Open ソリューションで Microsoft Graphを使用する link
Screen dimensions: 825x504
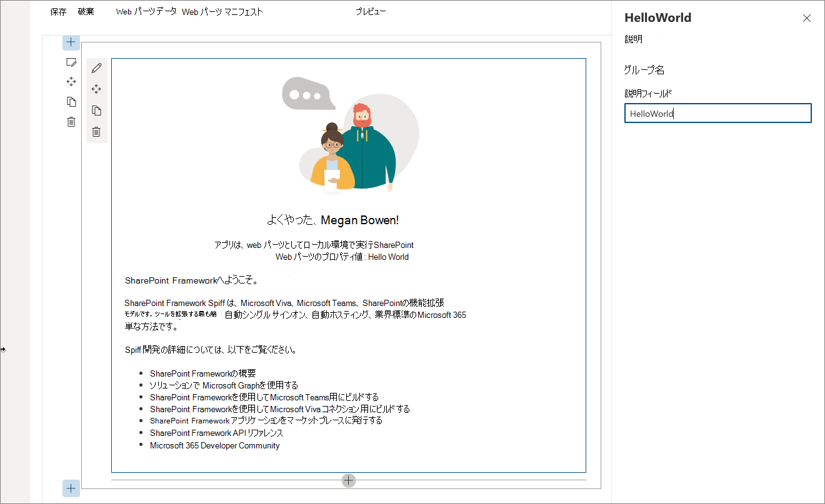[224, 385]
